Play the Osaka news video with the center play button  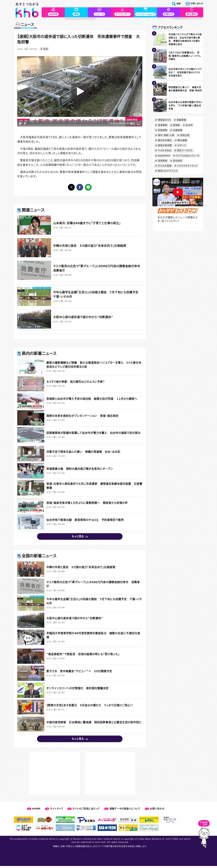coord(80,91)
